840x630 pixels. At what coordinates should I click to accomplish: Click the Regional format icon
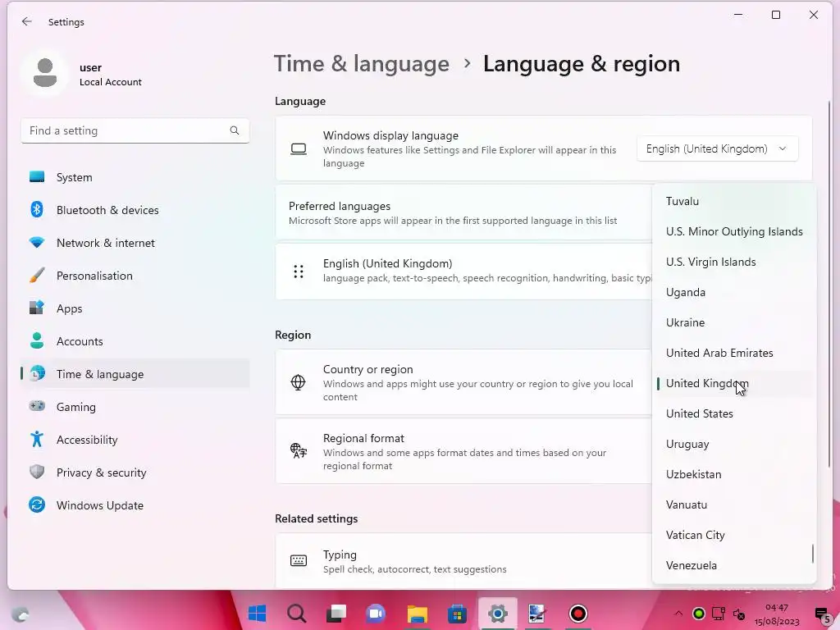point(298,450)
